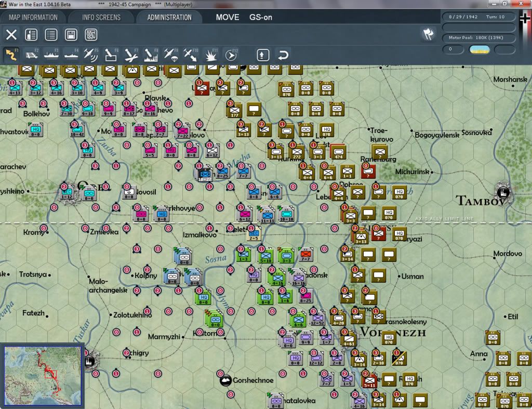Select Air transfer mode (F10)
532x409 pixels.
(x=191, y=55)
